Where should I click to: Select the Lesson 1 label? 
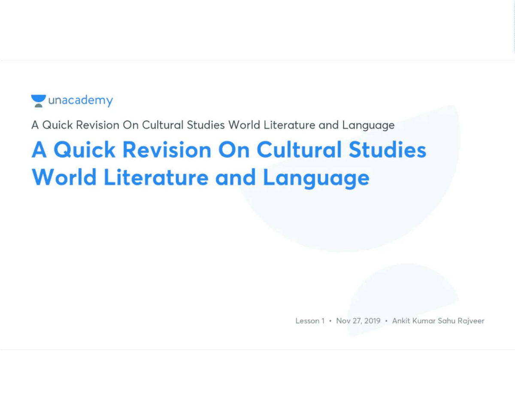click(x=310, y=321)
